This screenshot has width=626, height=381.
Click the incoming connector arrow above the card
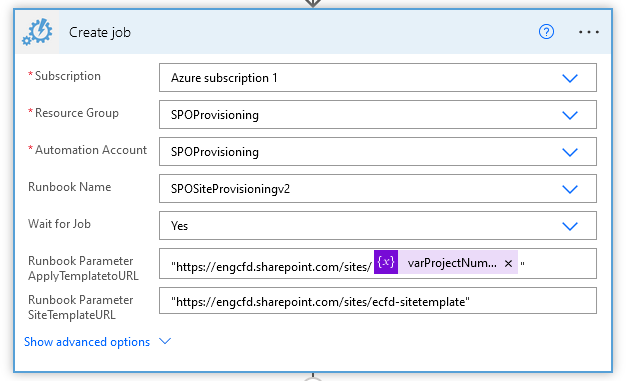tap(313, 3)
